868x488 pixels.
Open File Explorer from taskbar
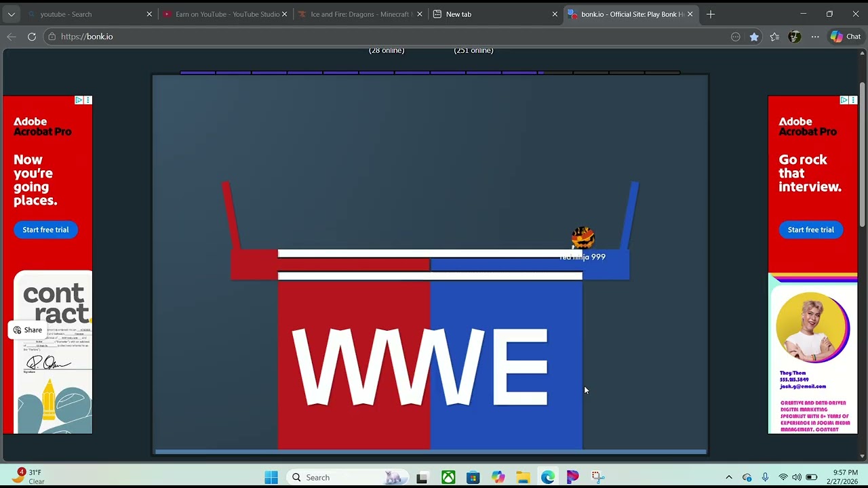[523, 477]
